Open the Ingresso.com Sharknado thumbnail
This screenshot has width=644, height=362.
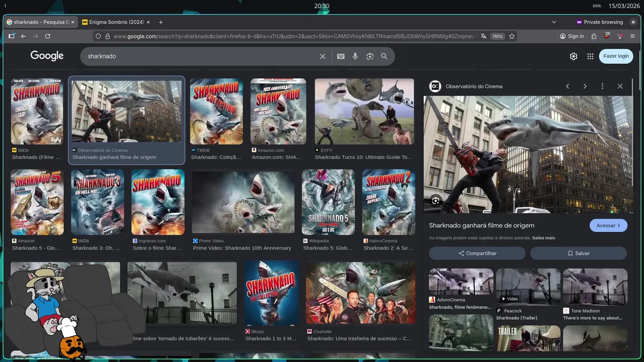coord(158,202)
